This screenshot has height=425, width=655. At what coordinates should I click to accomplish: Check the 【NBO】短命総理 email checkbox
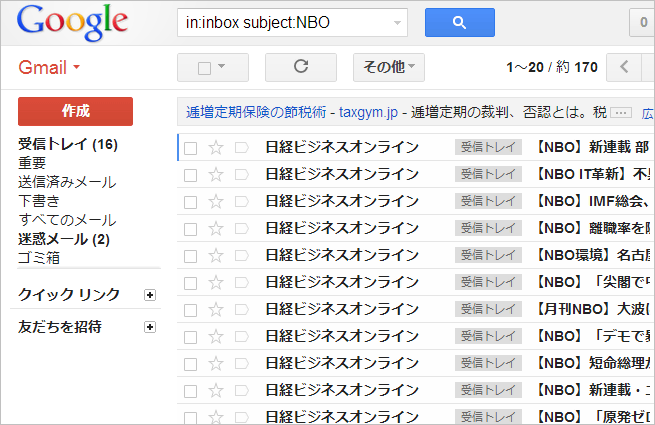[x=190, y=364]
